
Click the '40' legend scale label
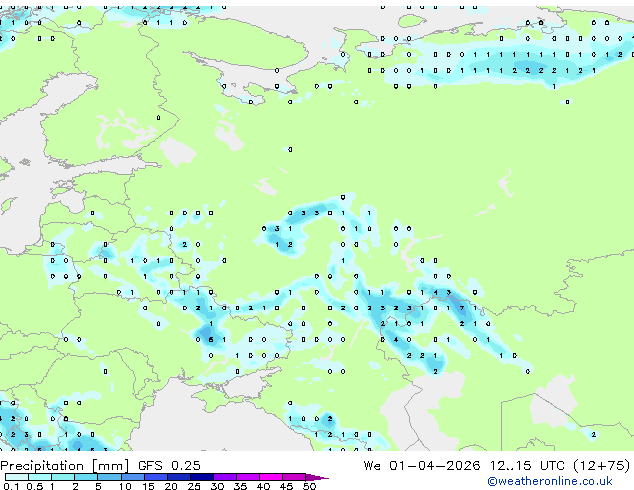click(x=263, y=486)
